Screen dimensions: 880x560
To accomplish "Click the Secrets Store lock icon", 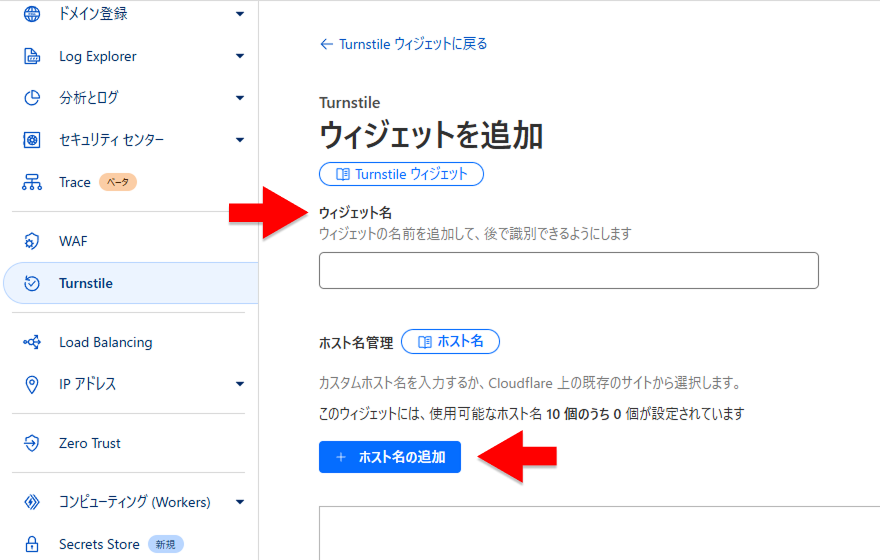I will [x=32, y=544].
